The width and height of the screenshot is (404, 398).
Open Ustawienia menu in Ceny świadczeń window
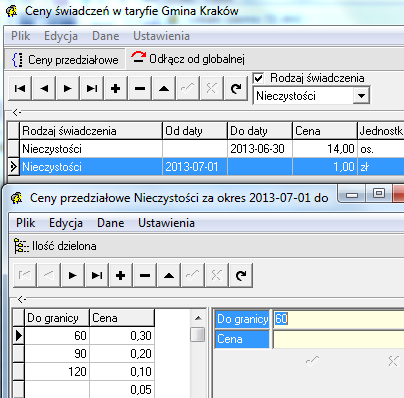click(x=161, y=36)
